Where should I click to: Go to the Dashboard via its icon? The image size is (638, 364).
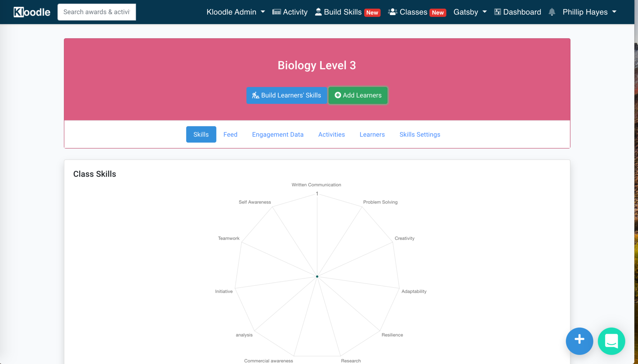tap(497, 12)
